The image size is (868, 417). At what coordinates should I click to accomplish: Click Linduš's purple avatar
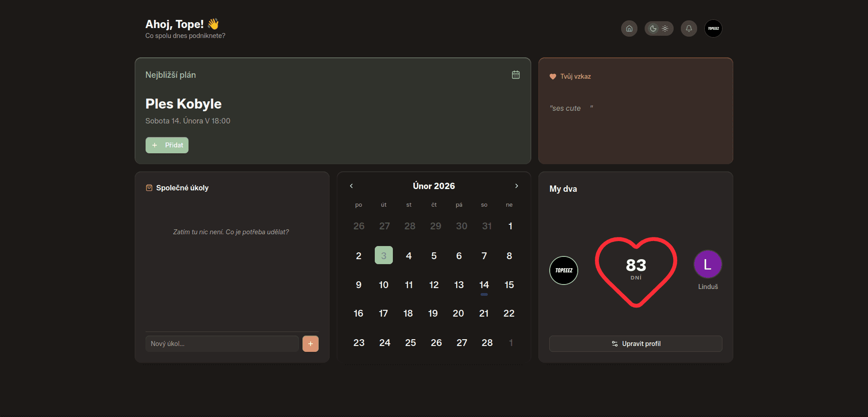point(708,264)
